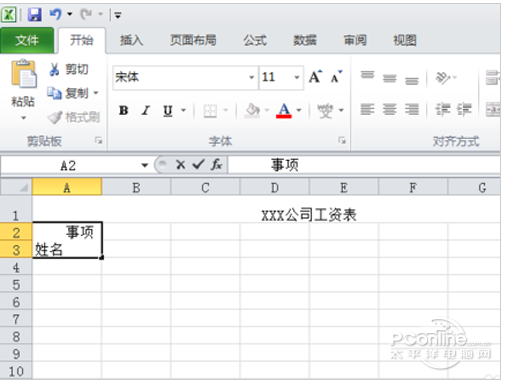
Task: Decrease indent in cell
Action: click(x=443, y=109)
